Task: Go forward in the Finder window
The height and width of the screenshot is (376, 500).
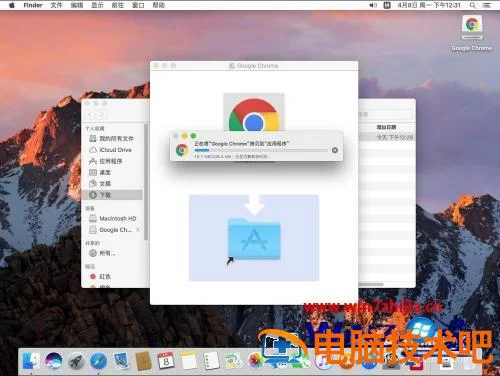Action: coord(101,115)
